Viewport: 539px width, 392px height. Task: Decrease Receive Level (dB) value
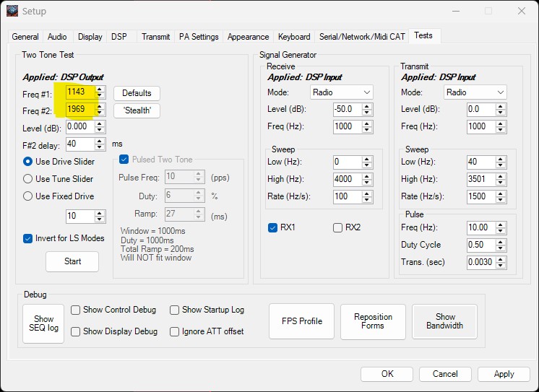point(367,113)
